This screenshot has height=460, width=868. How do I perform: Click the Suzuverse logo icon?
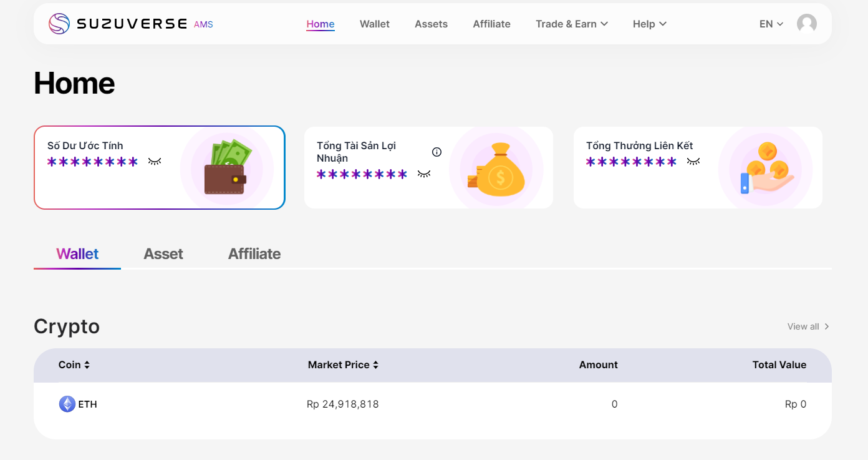(x=59, y=24)
